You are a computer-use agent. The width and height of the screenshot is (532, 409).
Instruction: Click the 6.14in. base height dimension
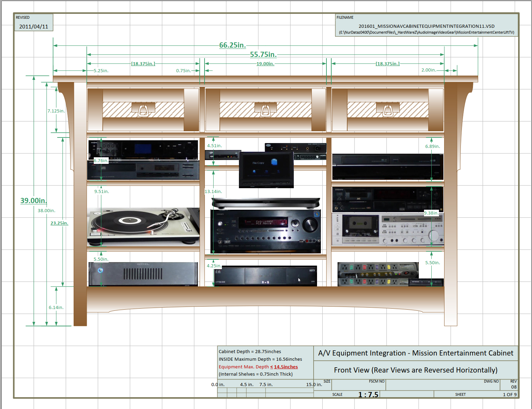click(x=56, y=307)
